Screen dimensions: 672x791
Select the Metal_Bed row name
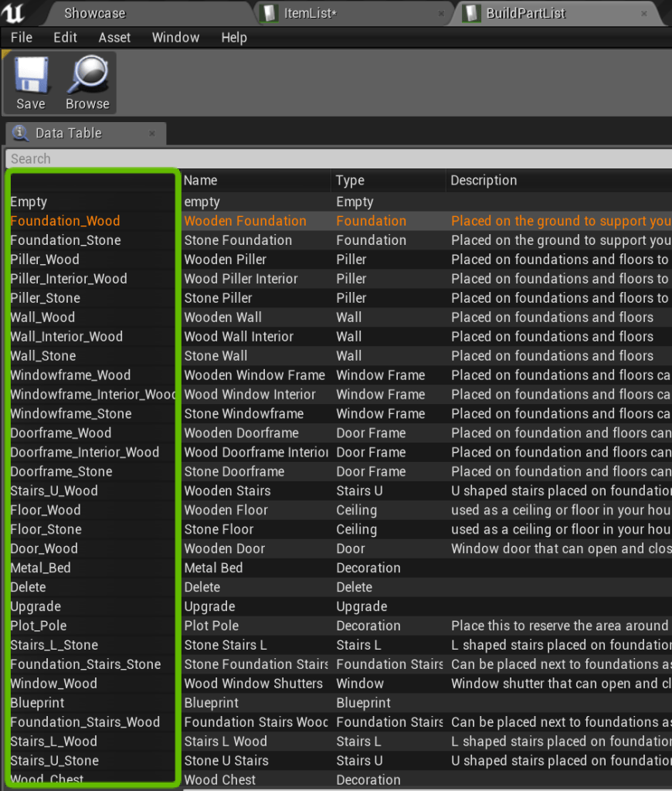[40, 568]
